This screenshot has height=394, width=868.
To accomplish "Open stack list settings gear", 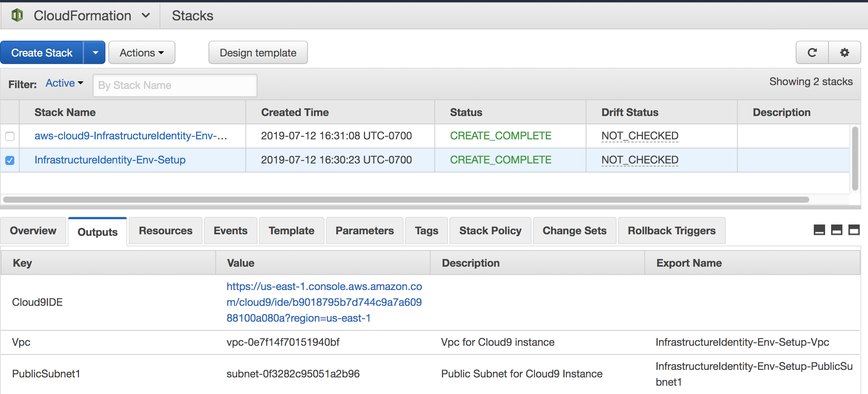I will click(845, 52).
